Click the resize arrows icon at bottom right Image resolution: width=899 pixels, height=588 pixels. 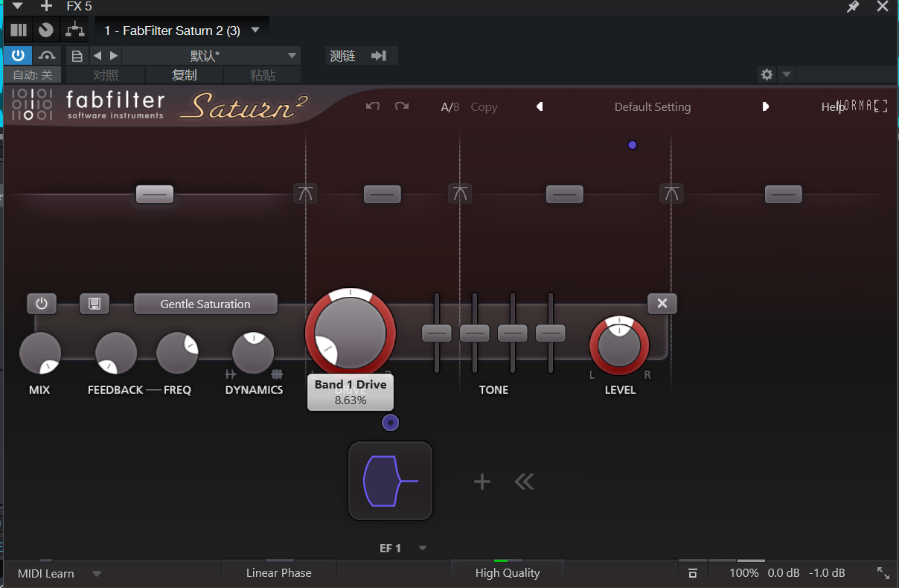pos(883,573)
